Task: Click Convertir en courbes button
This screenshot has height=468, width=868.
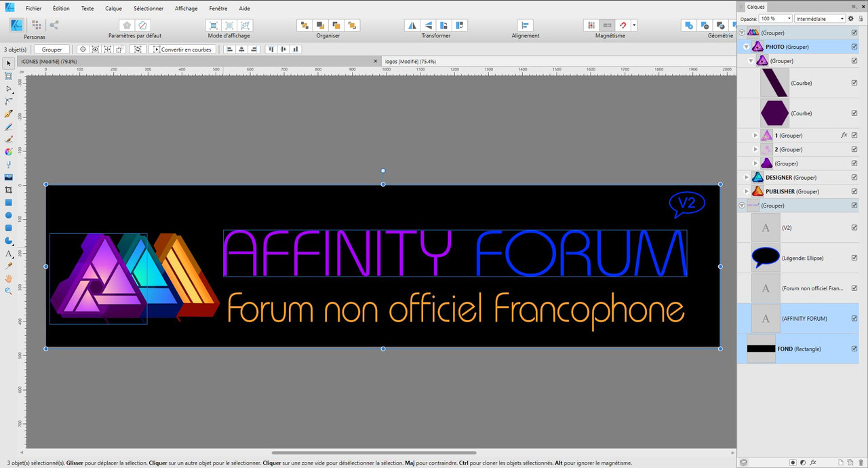Action: 183,50
